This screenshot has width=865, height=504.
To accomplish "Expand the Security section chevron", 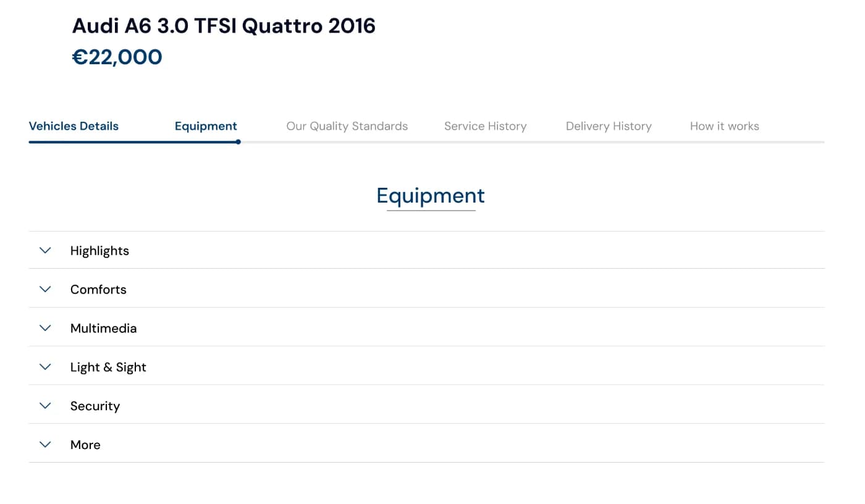I will pos(45,406).
